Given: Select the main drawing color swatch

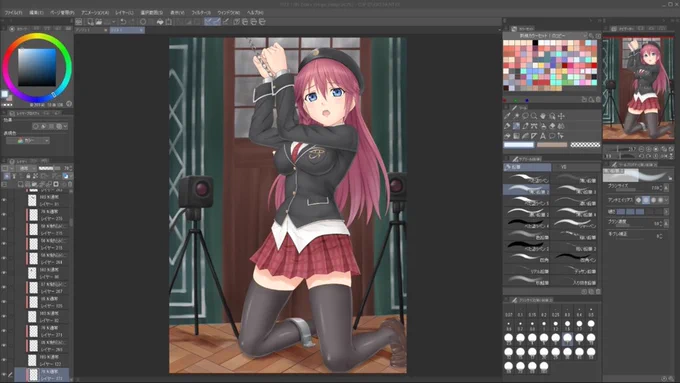Looking at the screenshot, I should click(x=519, y=145).
